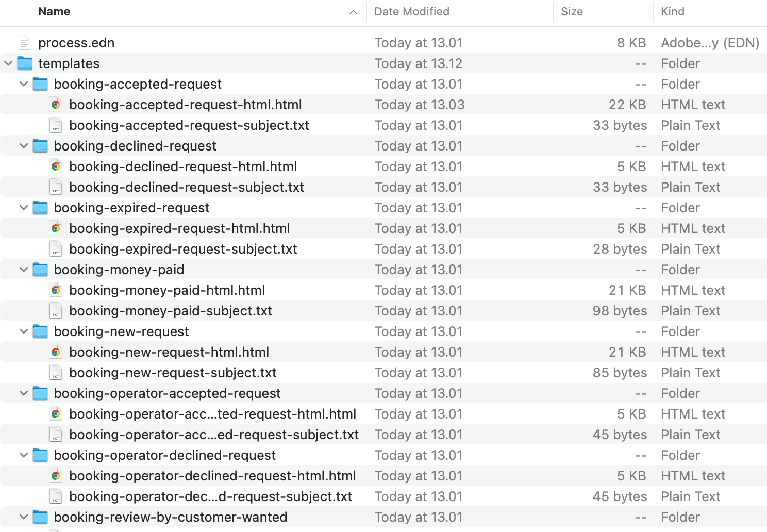Click Chrome icon of booking-accepted-request-html.html
This screenshot has width=767, height=532.
(x=56, y=105)
